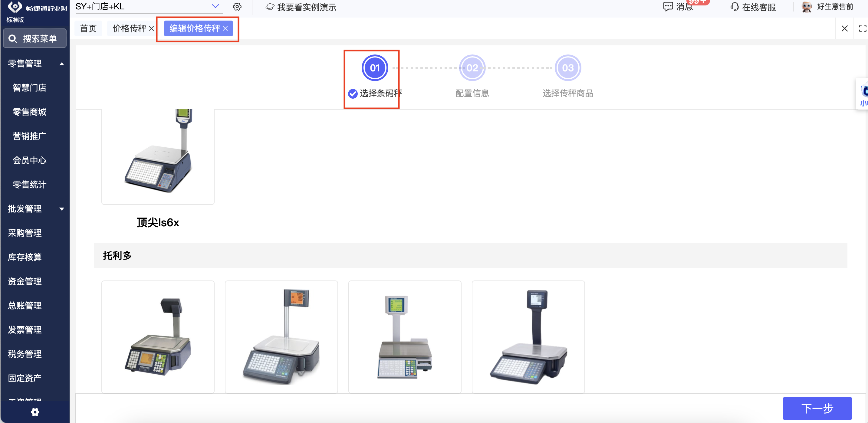Click step 01 circle 选择条码秤
Image resolution: width=868 pixels, height=423 pixels.
(375, 68)
